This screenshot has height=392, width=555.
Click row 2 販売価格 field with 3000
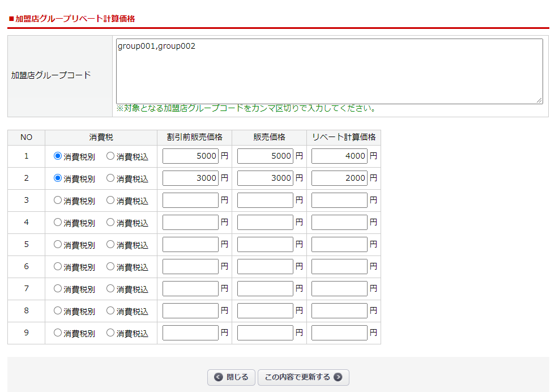point(265,178)
